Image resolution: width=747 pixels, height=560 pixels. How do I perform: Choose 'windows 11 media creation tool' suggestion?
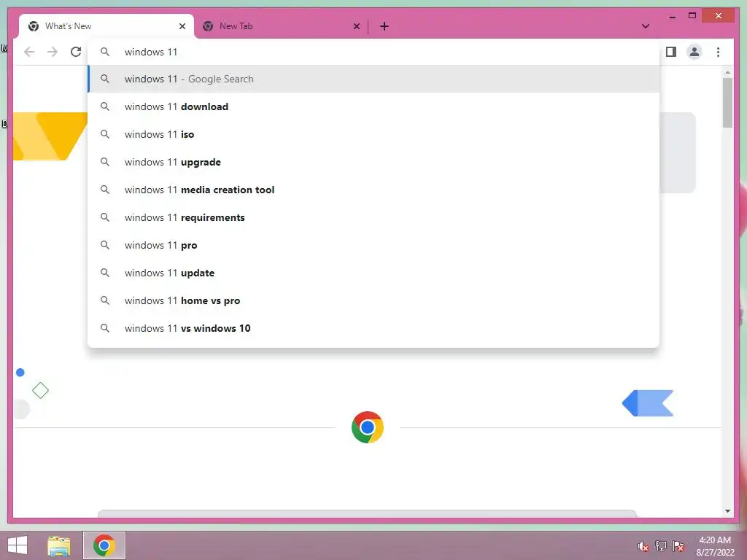pyautogui.click(x=373, y=190)
